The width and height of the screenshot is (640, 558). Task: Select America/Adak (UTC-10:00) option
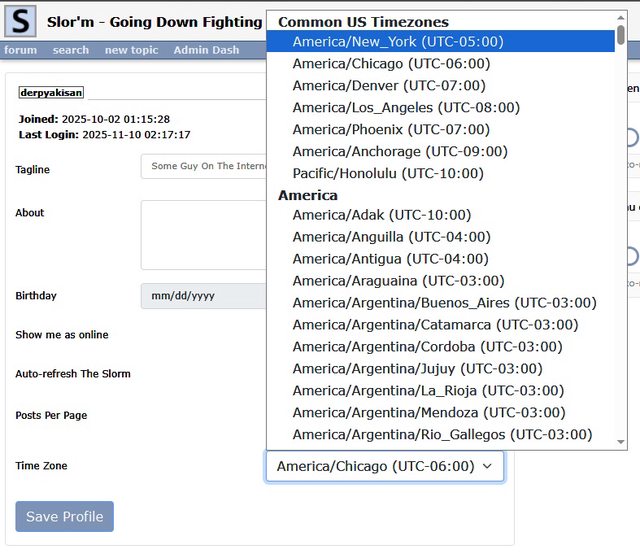point(381,214)
